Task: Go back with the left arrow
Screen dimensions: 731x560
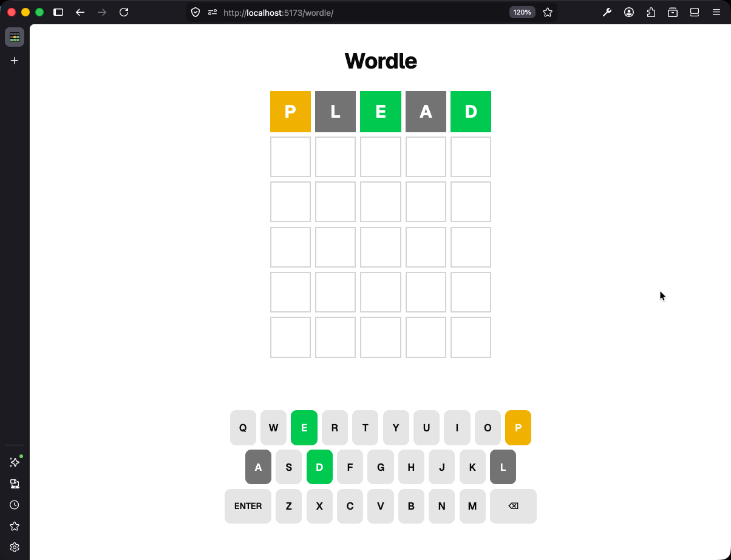Action: point(80,12)
